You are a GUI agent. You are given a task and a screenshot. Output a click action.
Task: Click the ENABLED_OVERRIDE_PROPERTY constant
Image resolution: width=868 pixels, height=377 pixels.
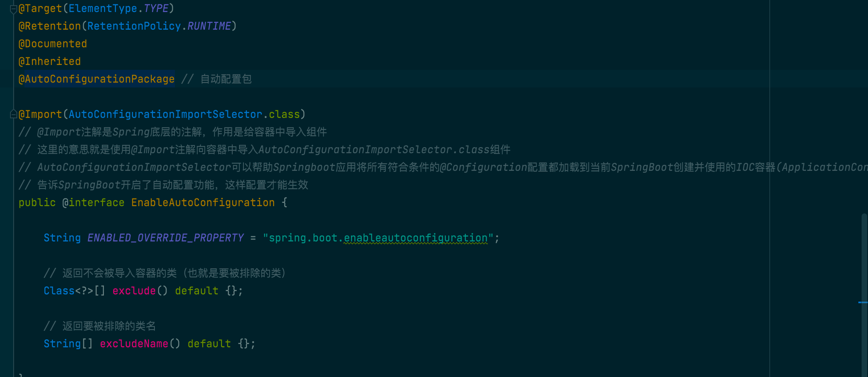[166, 238]
